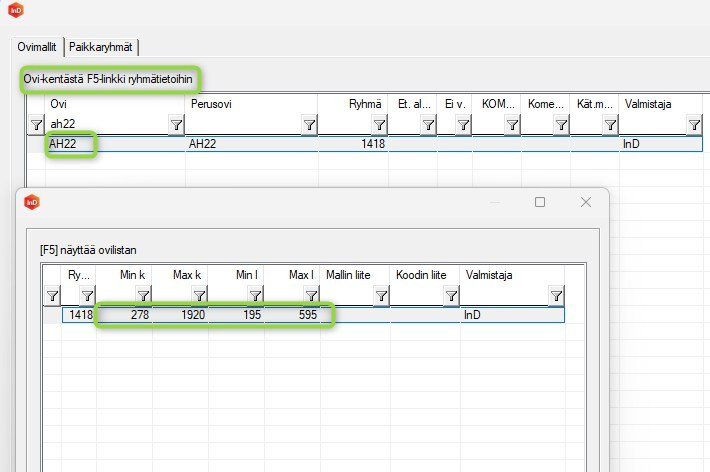Sort by the Min k column header

(124, 275)
